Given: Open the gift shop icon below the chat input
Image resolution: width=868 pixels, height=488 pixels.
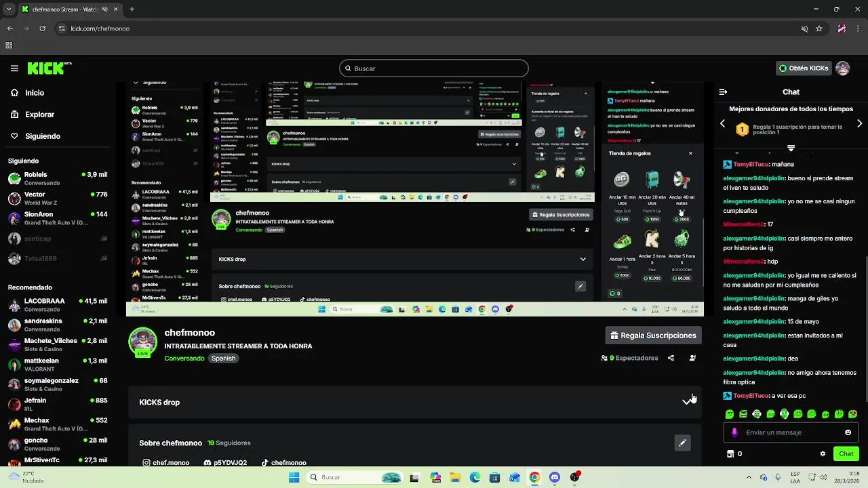Looking at the screenshot, I should coord(730,454).
